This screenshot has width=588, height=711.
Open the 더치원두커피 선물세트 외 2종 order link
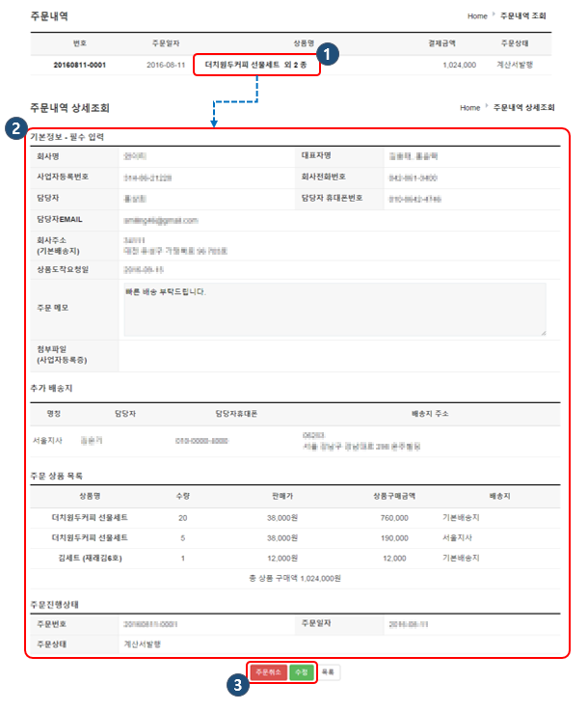click(255, 65)
